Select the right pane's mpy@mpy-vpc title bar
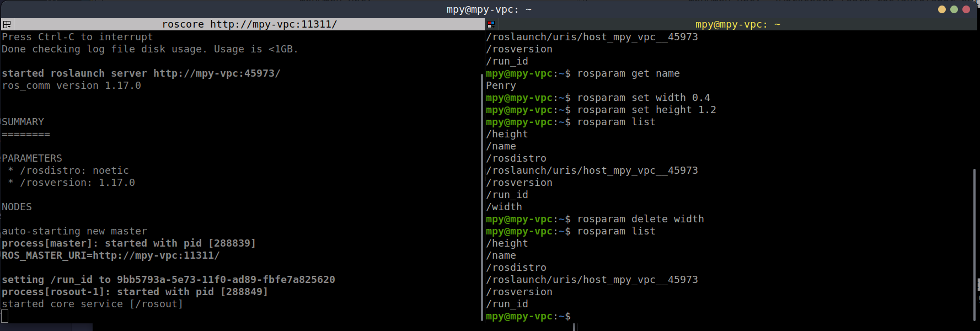The height and width of the screenshot is (331, 980). (x=737, y=24)
